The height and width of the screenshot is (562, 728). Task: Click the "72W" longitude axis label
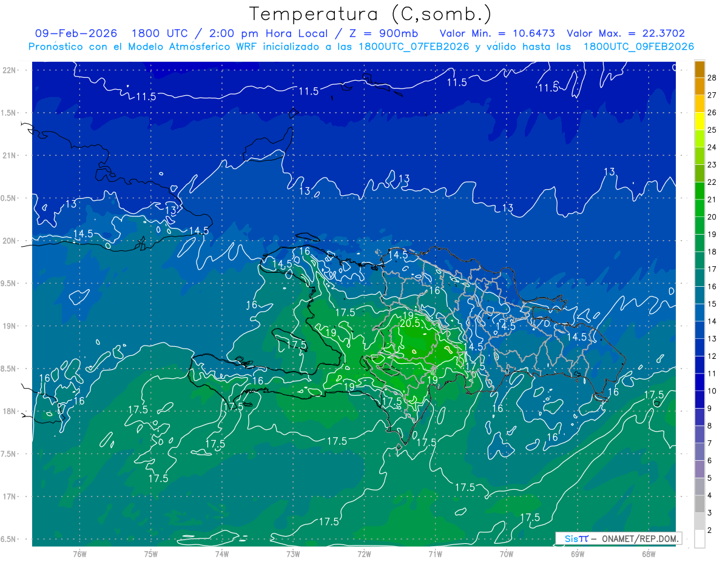pos(364,554)
